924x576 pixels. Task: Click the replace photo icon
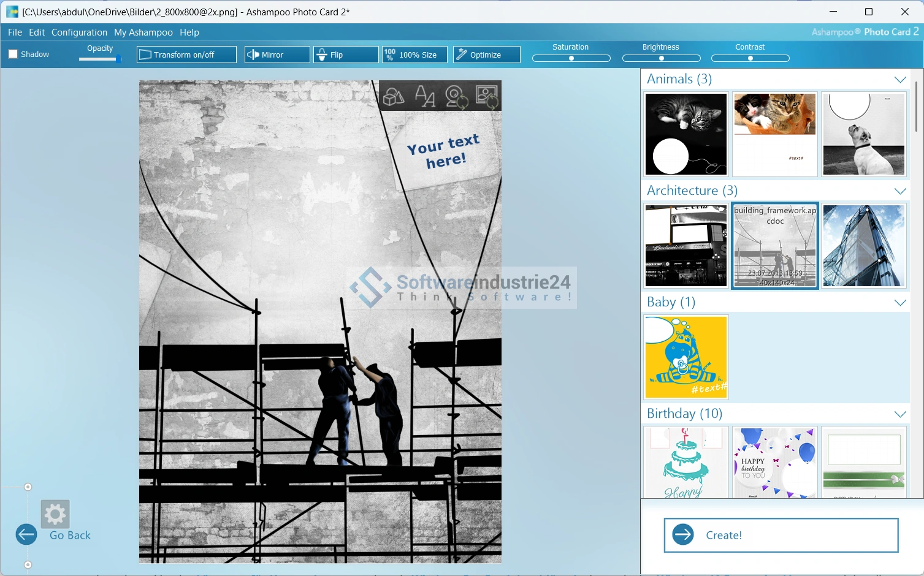tap(487, 97)
